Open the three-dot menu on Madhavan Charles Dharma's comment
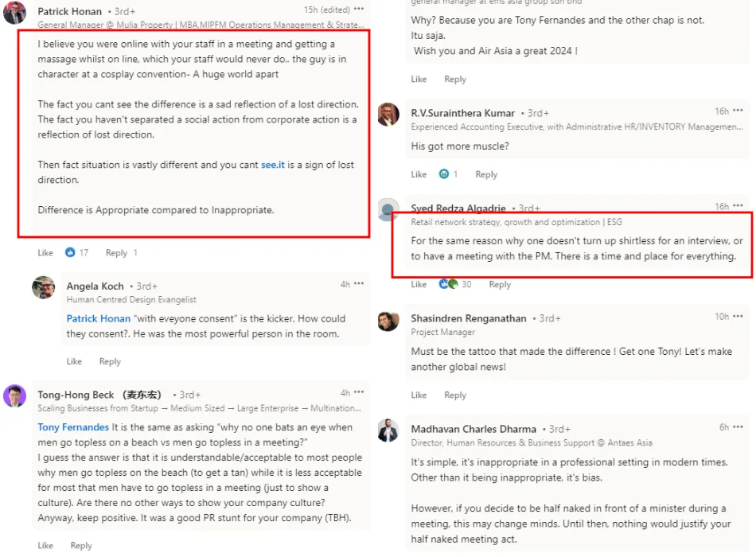This screenshot has height=557, width=756. [739, 427]
